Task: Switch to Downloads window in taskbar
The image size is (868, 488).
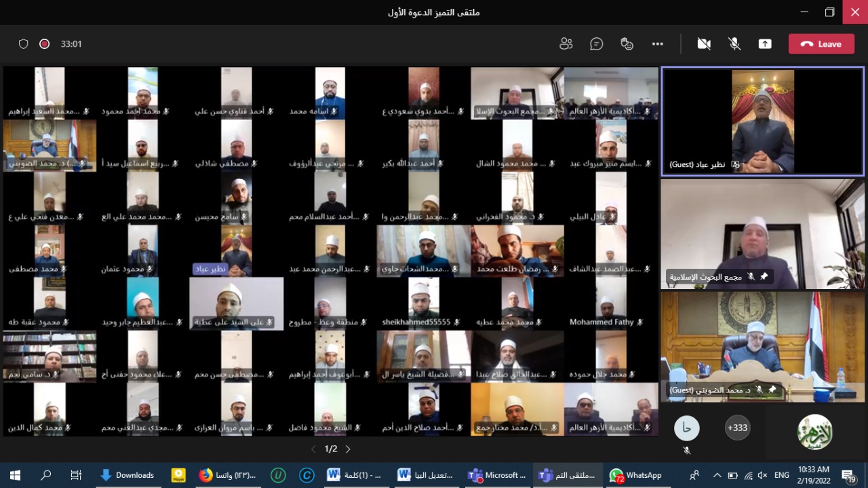Action: point(127,475)
